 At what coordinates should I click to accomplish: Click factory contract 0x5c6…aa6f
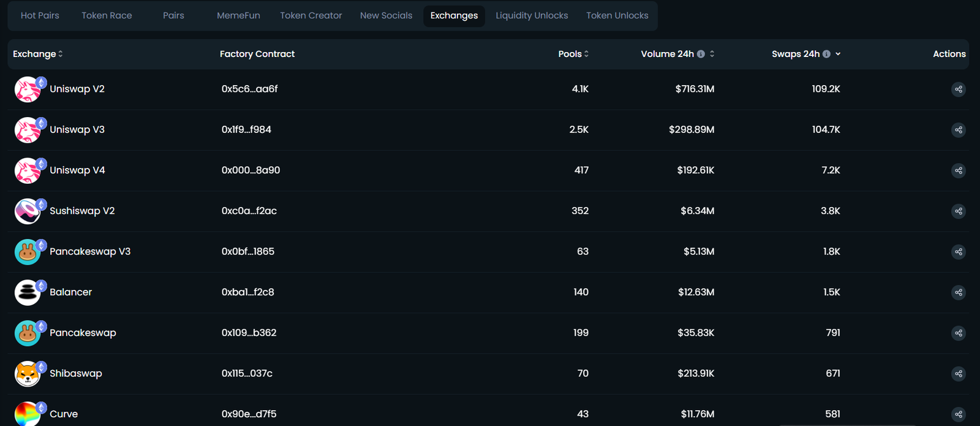tap(249, 89)
